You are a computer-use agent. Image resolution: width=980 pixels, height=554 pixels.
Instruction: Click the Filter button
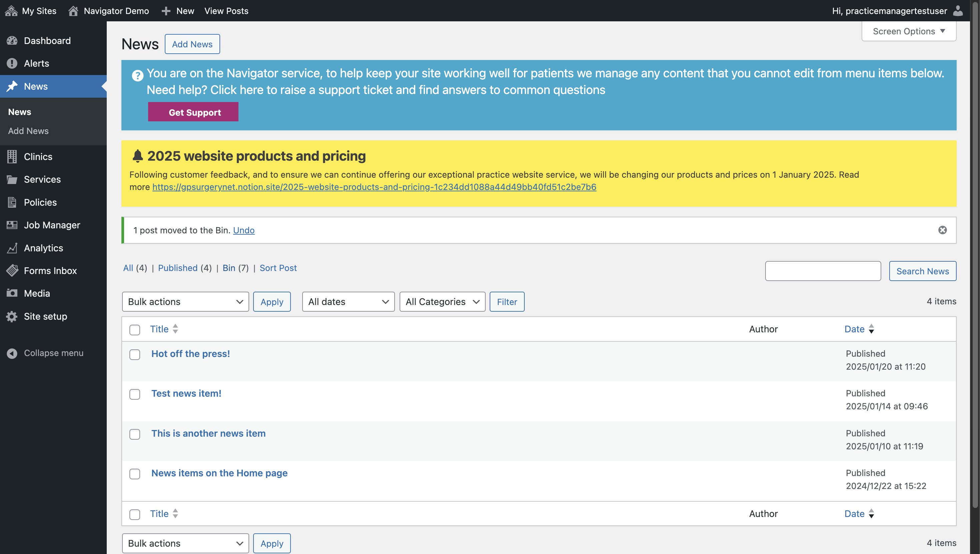[x=507, y=302]
